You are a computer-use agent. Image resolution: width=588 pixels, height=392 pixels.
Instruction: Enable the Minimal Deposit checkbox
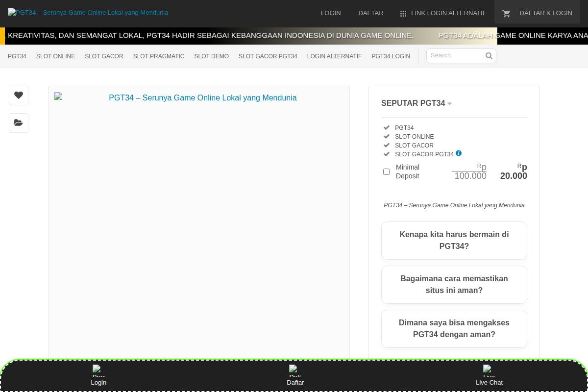click(x=386, y=171)
